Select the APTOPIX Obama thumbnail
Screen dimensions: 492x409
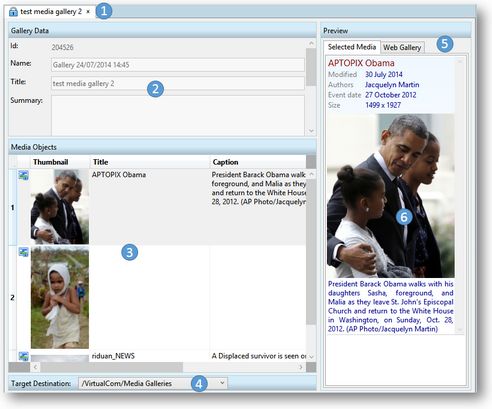60,207
